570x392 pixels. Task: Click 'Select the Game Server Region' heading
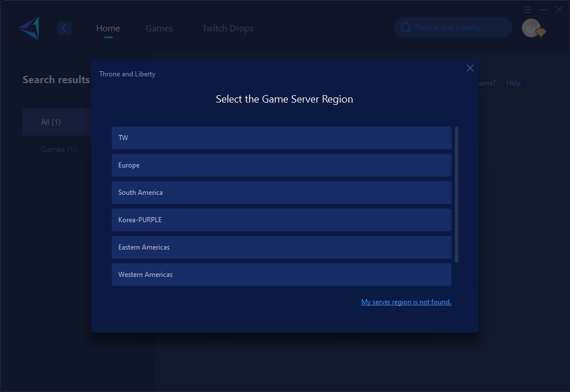tap(284, 99)
